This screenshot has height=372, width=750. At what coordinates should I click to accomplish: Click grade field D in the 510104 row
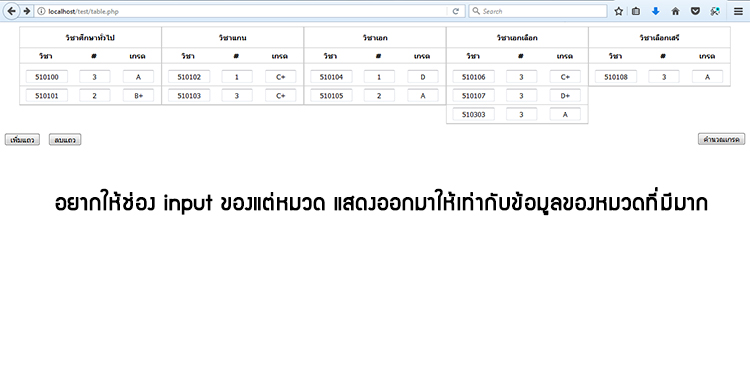tap(423, 77)
